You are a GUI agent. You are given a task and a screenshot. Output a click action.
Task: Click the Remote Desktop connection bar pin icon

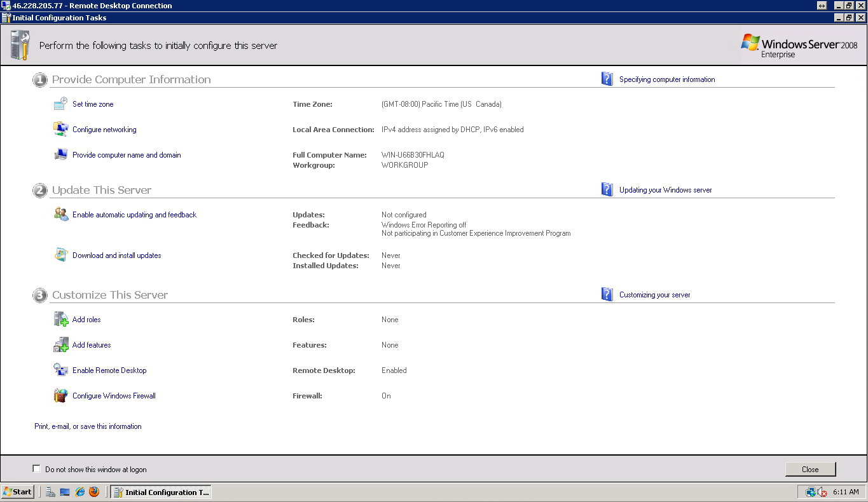coord(822,5)
